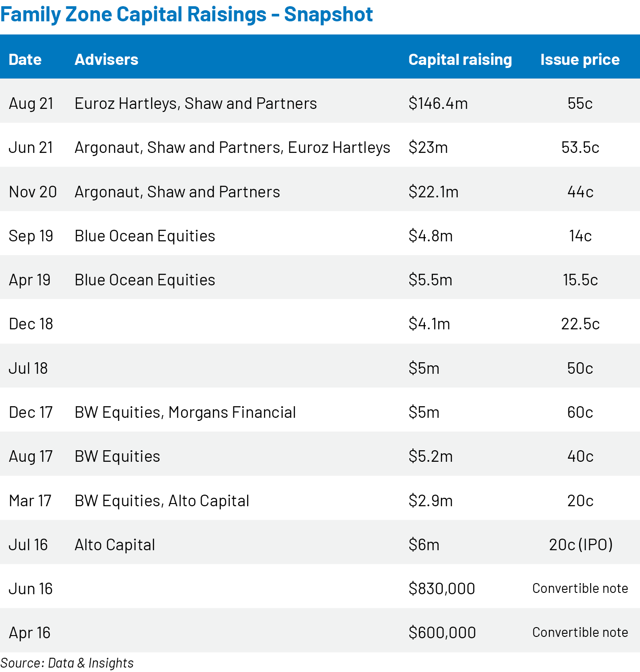Select the $146.4m capital raising value
640x672 pixels.
[x=438, y=104]
